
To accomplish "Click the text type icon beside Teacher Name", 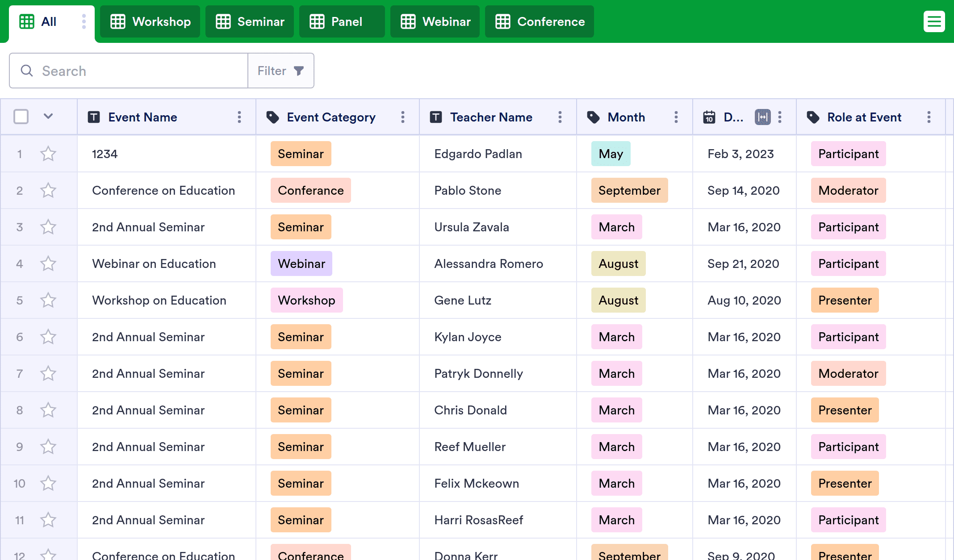I will (x=436, y=117).
